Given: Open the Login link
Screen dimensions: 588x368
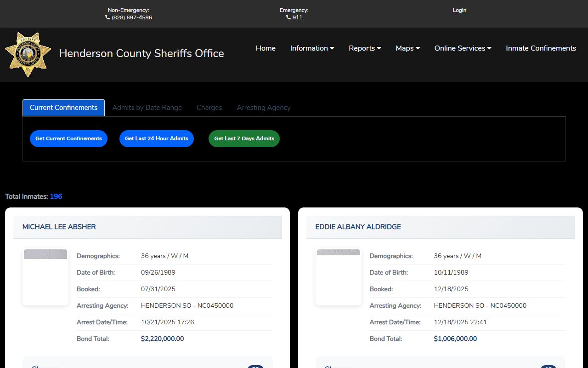Looking at the screenshot, I should pyautogui.click(x=459, y=10).
